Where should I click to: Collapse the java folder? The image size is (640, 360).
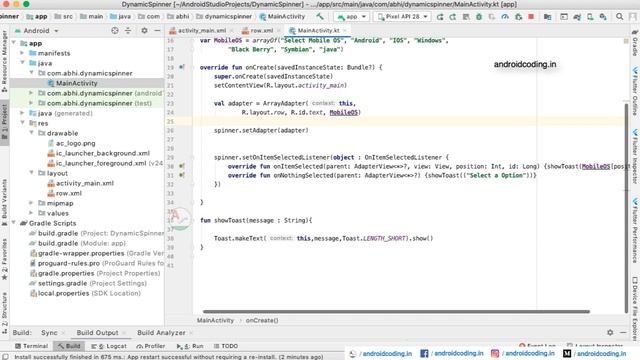(22, 63)
